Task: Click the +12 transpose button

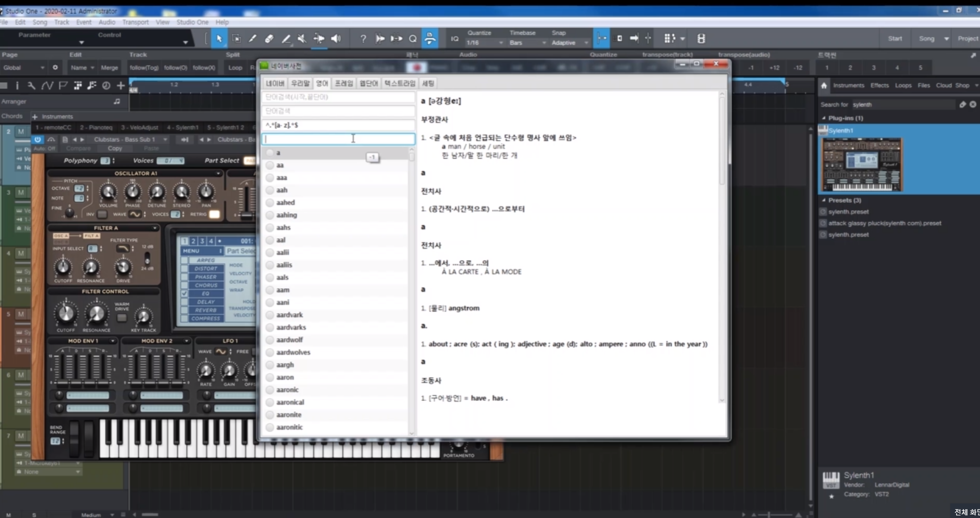Action: pos(775,68)
